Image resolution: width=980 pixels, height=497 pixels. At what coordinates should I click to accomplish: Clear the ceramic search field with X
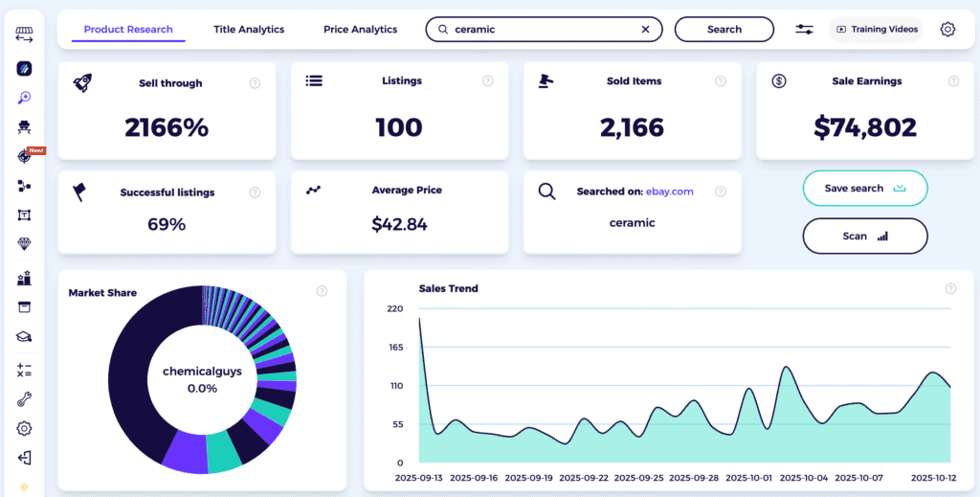(x=645, y=30)
